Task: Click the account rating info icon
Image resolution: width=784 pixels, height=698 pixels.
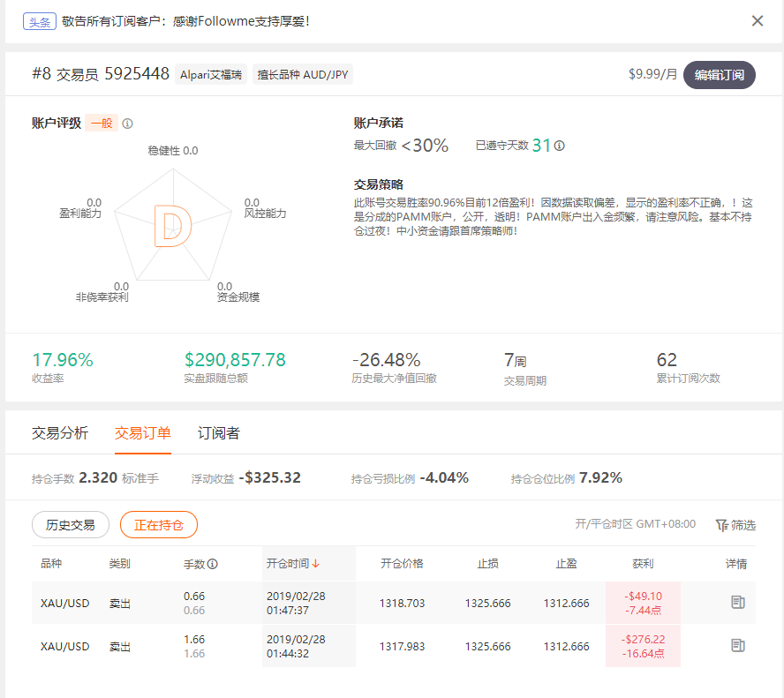Action: (x=127, y=124)
